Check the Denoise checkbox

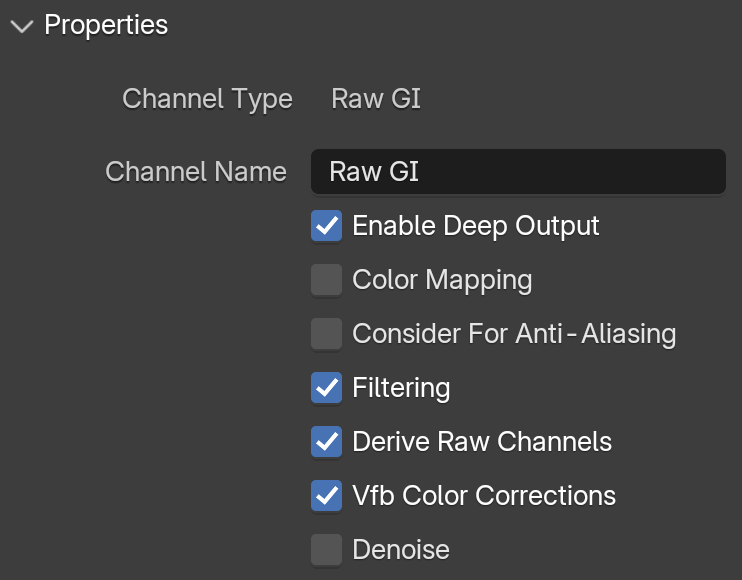click(327, 549)
